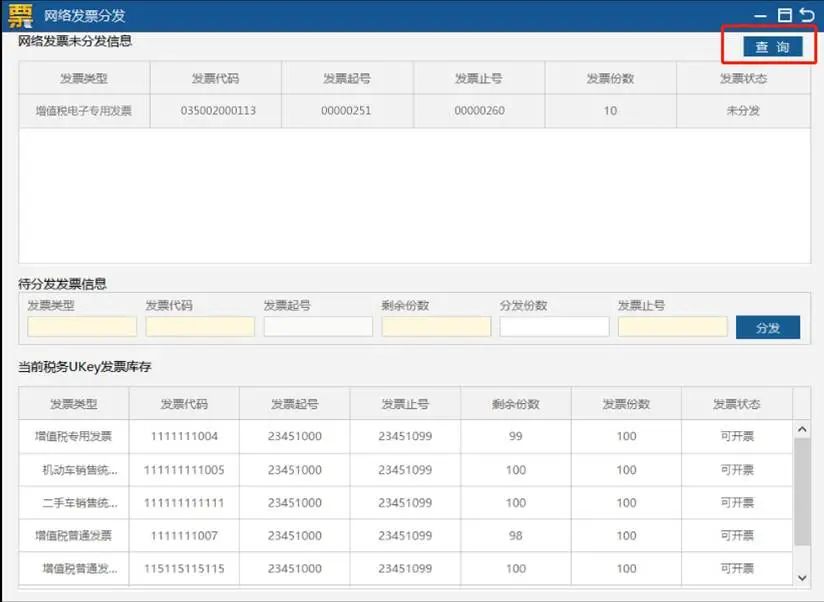Click the 分发 distribute button

[768, 328]
